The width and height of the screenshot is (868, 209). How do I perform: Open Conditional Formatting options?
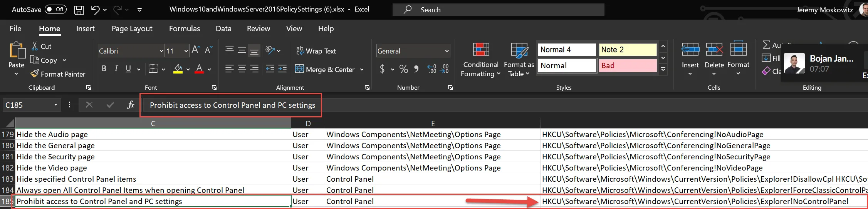(x=480, y=60)
